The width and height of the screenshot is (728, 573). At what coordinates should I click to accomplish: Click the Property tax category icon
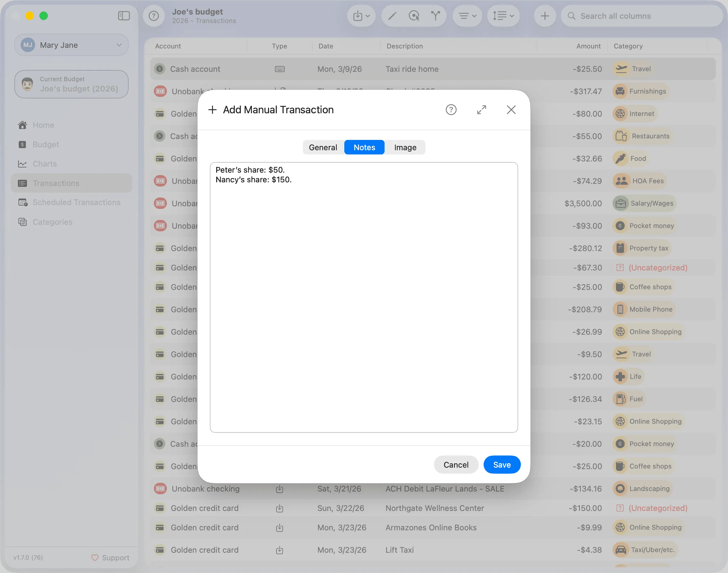coord(620,248)
